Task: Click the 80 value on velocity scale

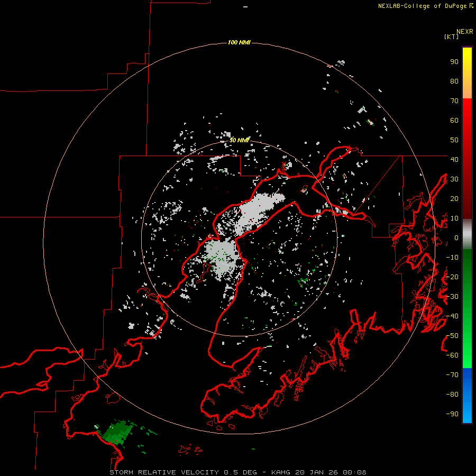Action: [x=454, y=81]
